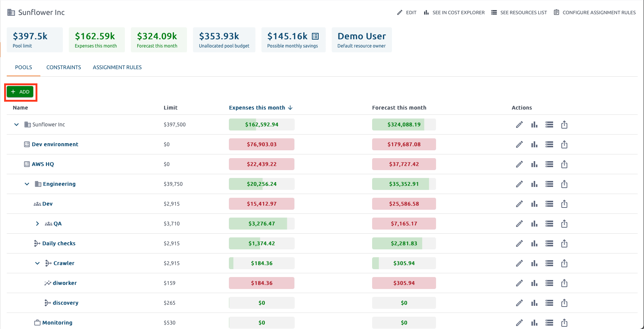This screenshot has height=329, width=644.
Task: Expand the QA pool row
Action: [37, 224]
